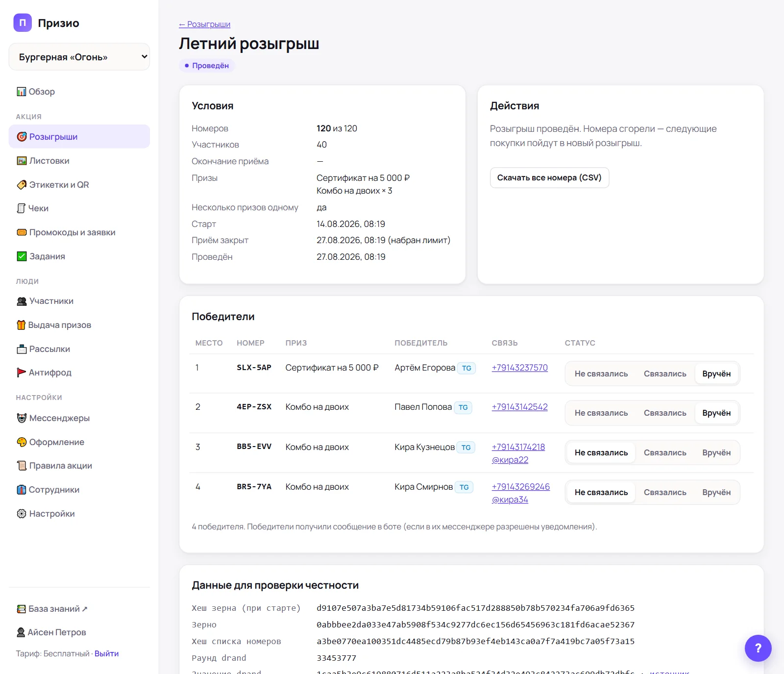Open the @кира22 contact link
Image resolution: width=784 pixels, height=674 pixels.
(x=510, y=460)
